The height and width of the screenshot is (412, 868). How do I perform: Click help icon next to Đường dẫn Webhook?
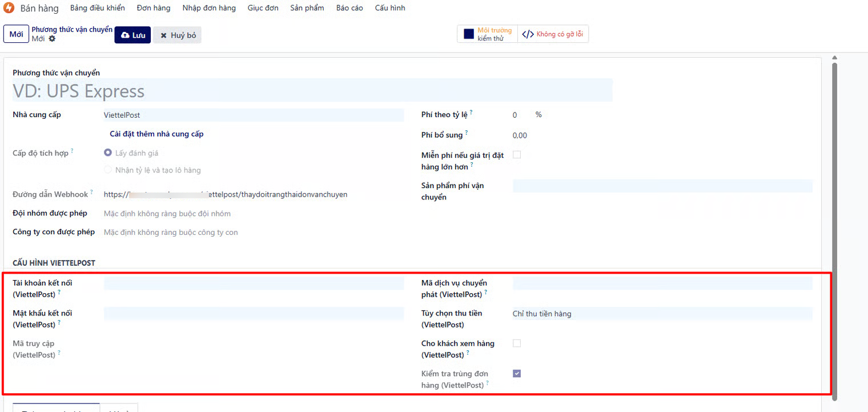pos(91,192)
